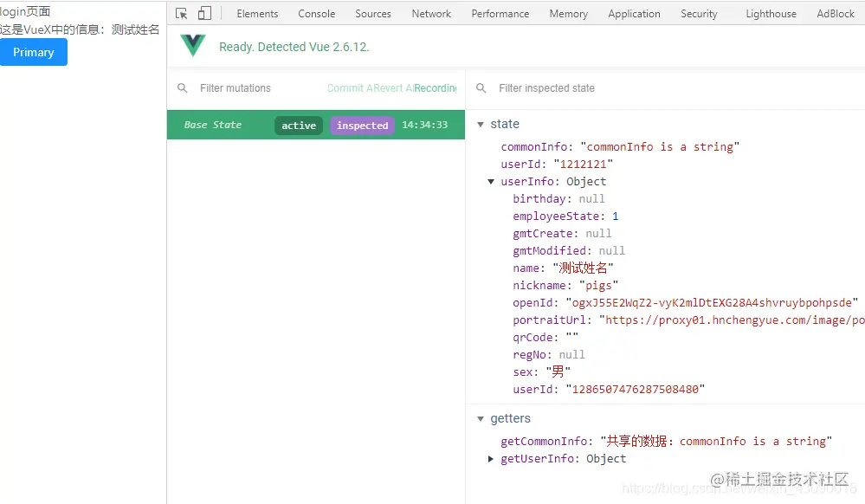Viewport: 865px width, 504px height.
Task: Click the regNo: null field
Action: [549, 355]
